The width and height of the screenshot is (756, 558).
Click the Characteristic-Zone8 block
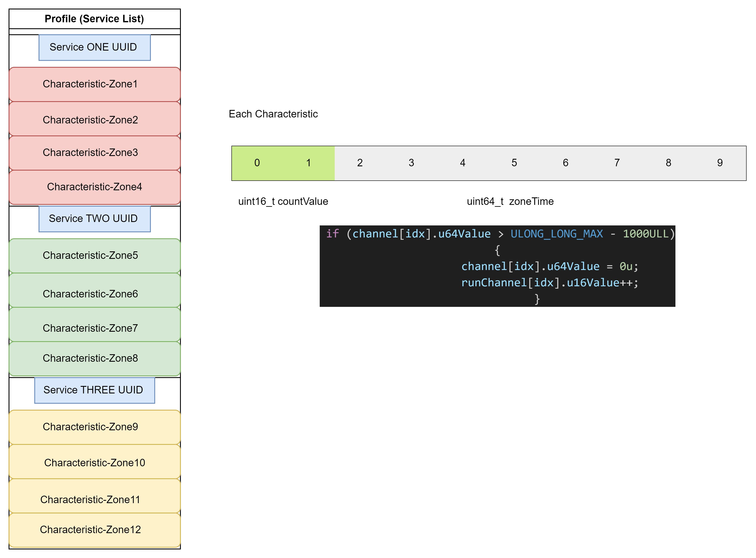pyautogui.click(x=94, y=358)
